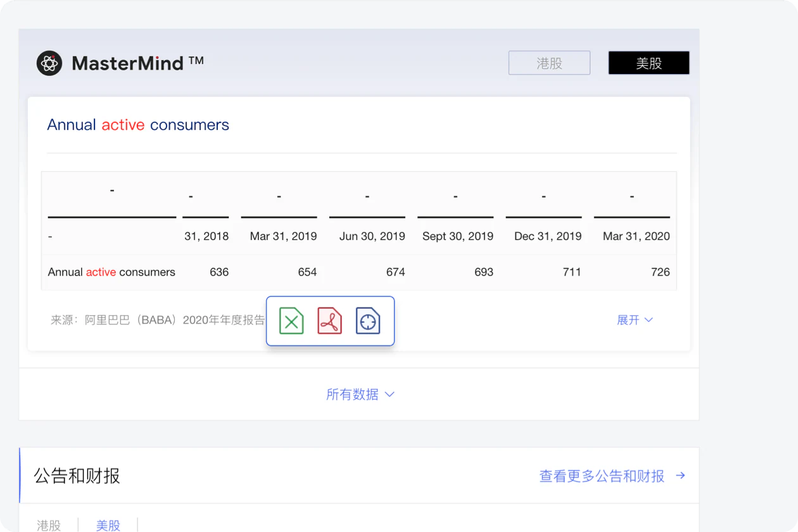Switch to the 港股 tab under 公告和财报
Viewport: 798px width, 532px height.
[49, 525]
